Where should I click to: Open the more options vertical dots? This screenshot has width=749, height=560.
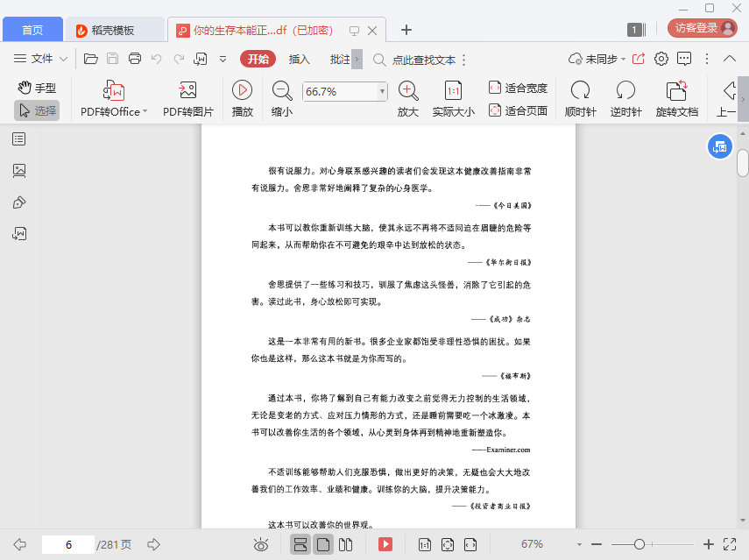(707, 59)
